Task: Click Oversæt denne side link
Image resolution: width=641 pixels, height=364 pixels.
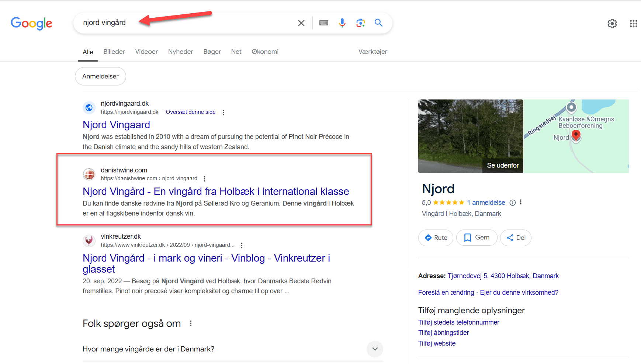Action: [191, 112]
